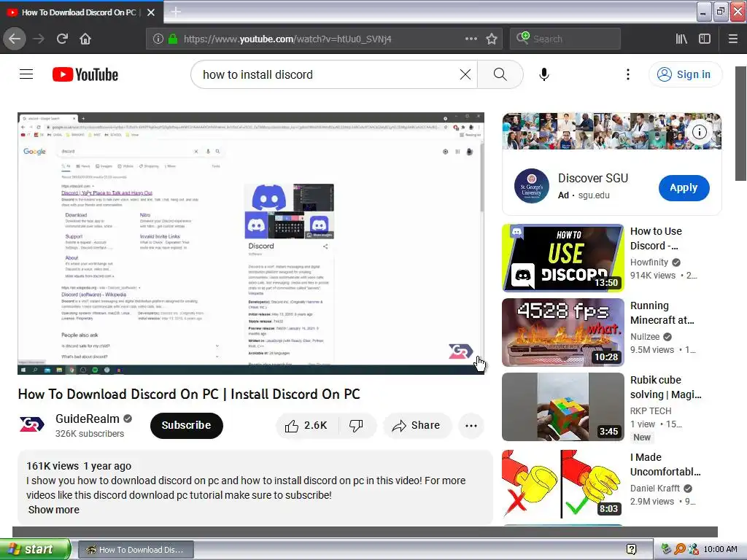Click the Nullzee channel name
The image size is (747, 560).
[x=645, y=337]
